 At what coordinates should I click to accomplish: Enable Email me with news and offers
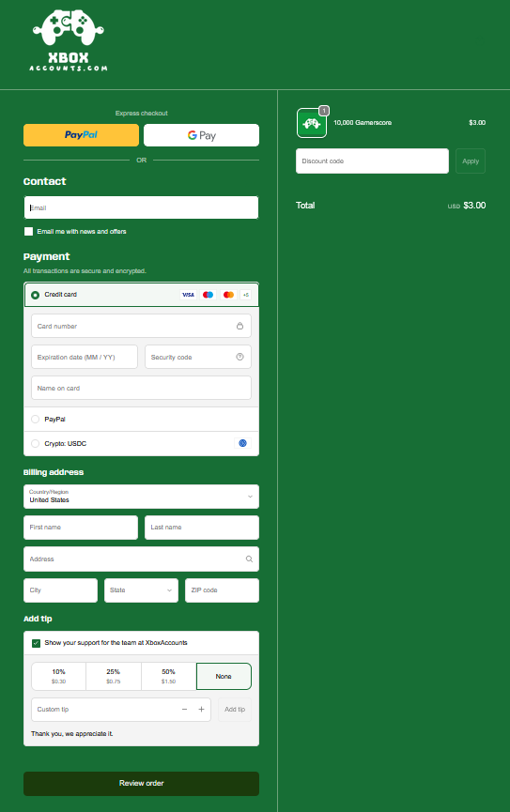point(28,232)
